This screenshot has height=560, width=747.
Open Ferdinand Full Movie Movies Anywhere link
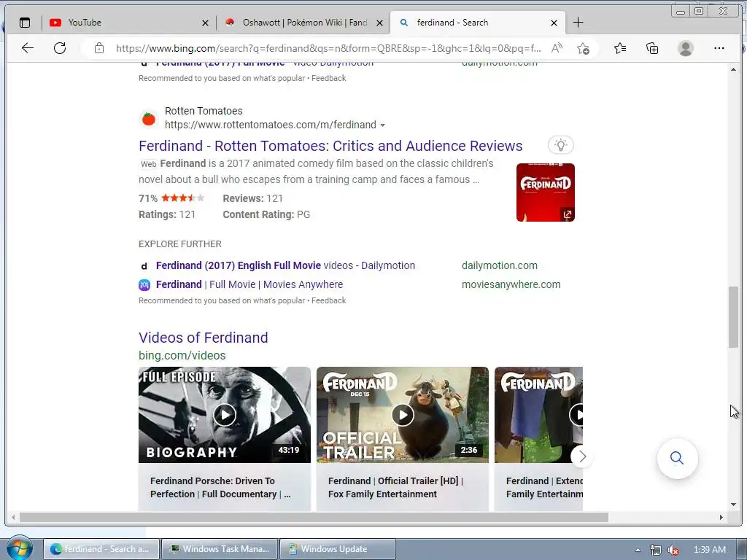coord(249,285)
